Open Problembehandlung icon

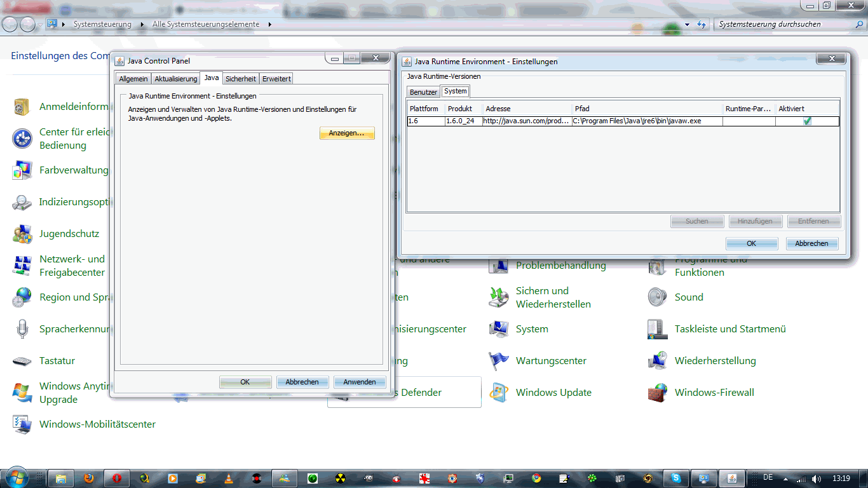[x=499, y=267]
